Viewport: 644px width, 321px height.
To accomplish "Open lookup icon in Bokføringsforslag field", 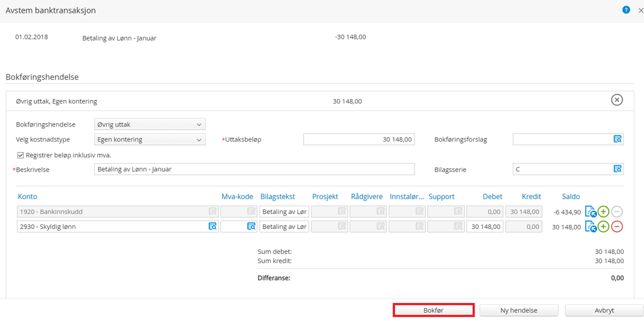I will (618, 139).
